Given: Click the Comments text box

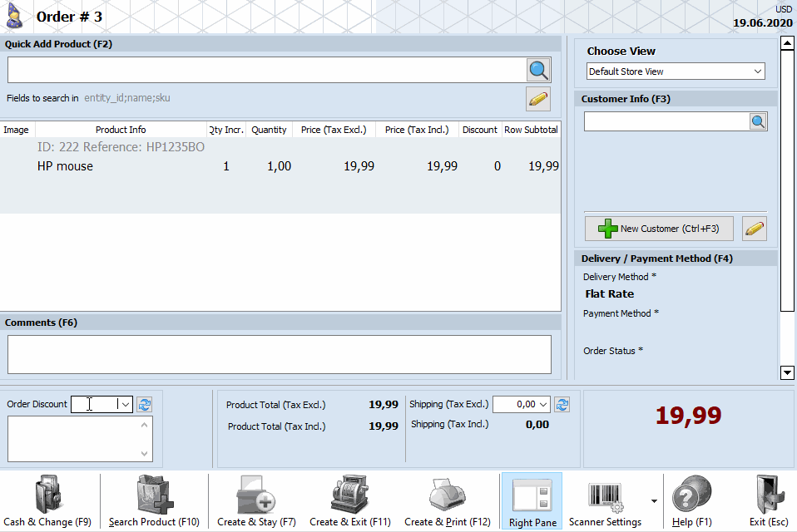Looking at the screenshot, I should [279, 354].
